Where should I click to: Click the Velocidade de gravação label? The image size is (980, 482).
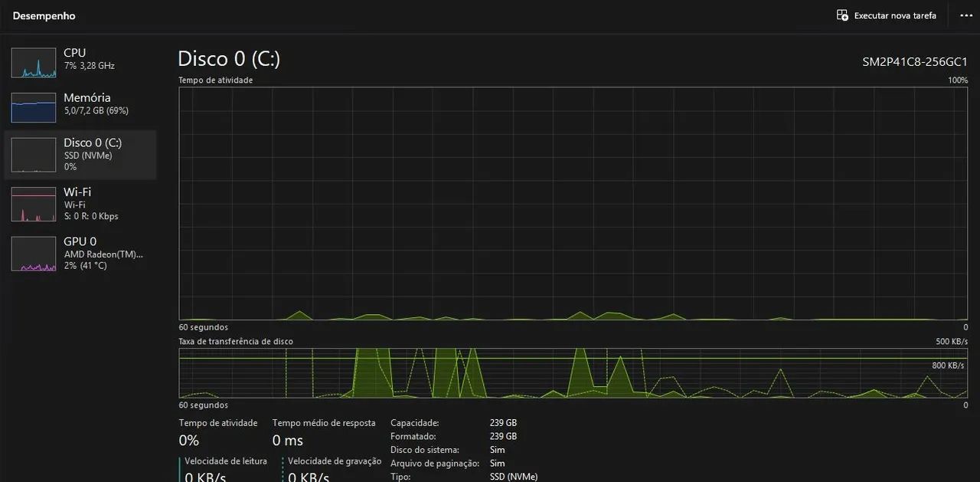click(x=334, y=461)
